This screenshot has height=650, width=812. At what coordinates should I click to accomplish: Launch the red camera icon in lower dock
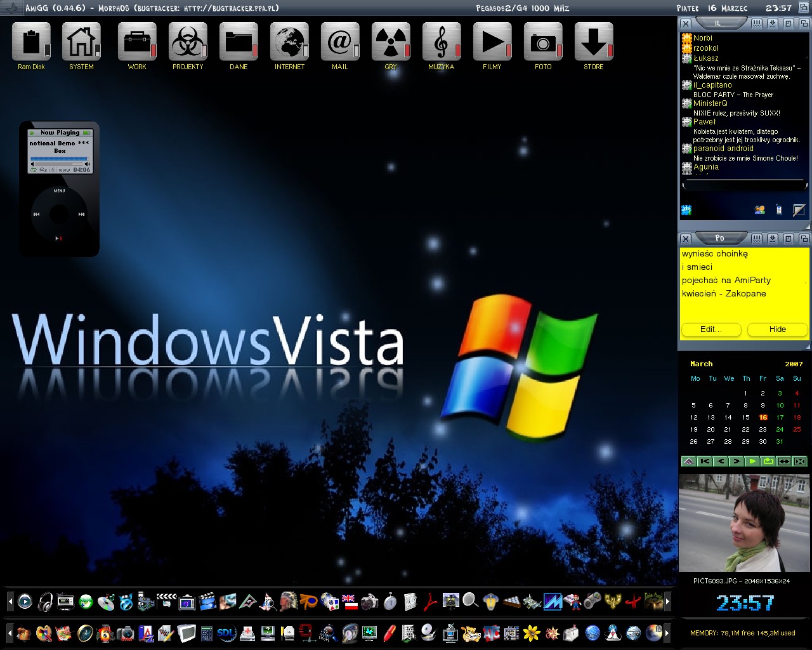click(x=125, y=633)
